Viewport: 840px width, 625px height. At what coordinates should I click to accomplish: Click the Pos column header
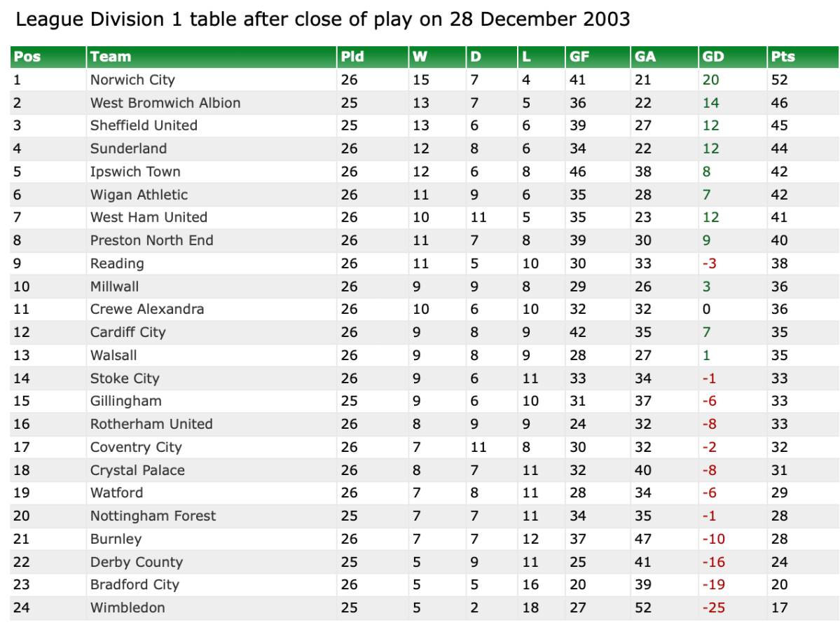click(28, 57)
